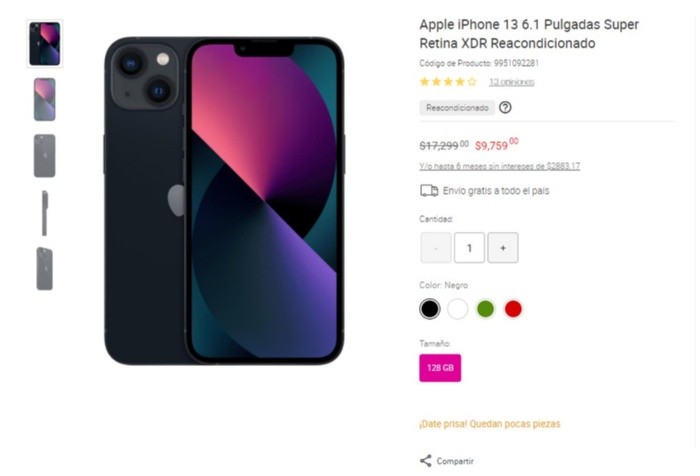
Task: Select the last angled-back phone thumbnail
Action: pyautogui.click(x=45, y=269)
